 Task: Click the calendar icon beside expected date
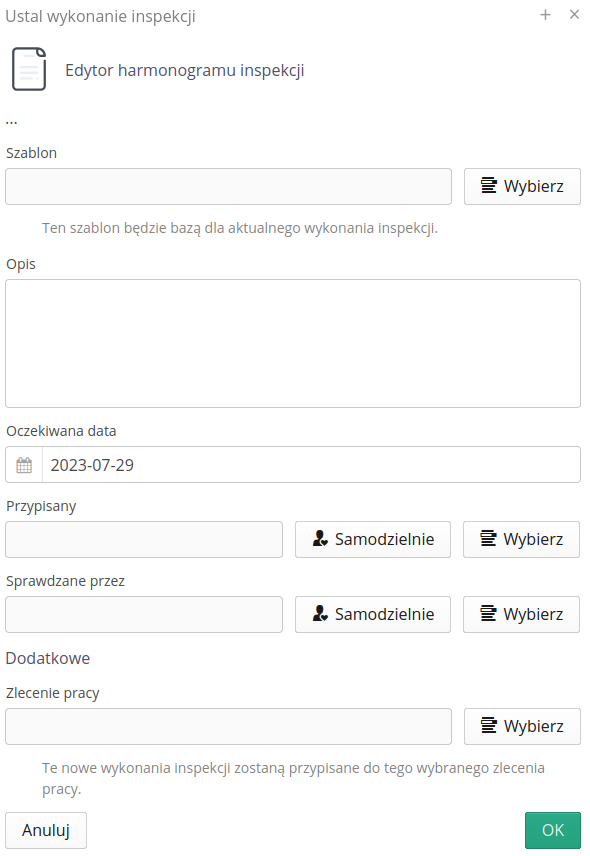24,465
